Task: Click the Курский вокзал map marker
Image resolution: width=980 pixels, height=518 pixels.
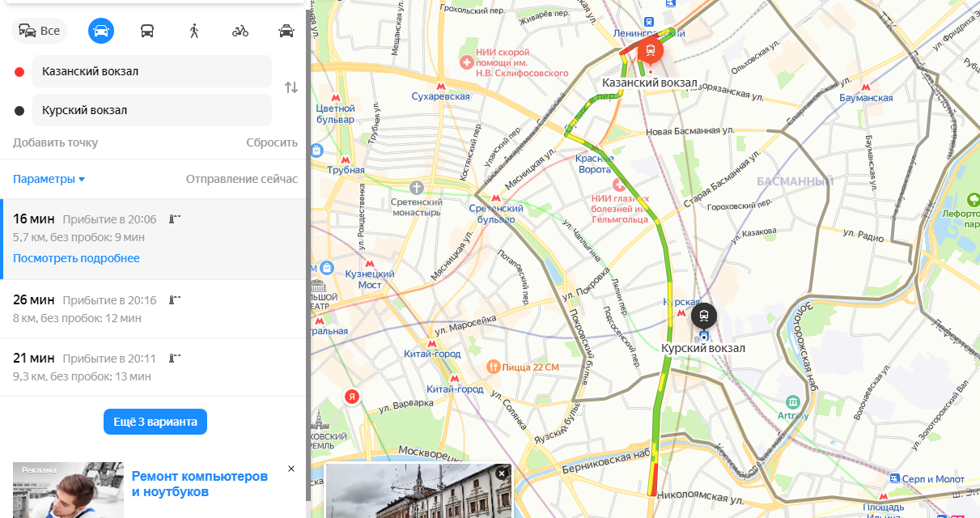Action: pos(704,315)
